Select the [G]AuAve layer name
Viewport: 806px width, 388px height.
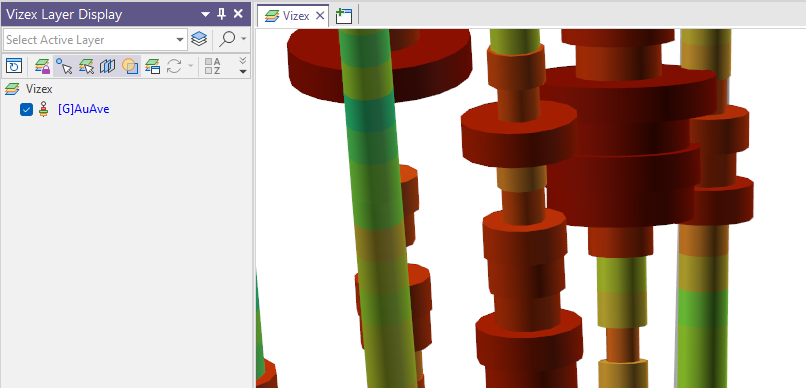tap(83, 109)
